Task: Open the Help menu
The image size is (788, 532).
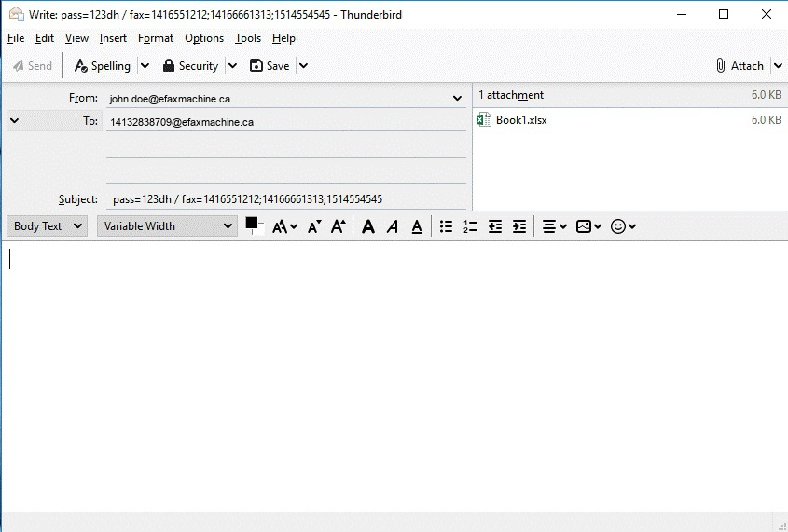Action: coord(283,38)
